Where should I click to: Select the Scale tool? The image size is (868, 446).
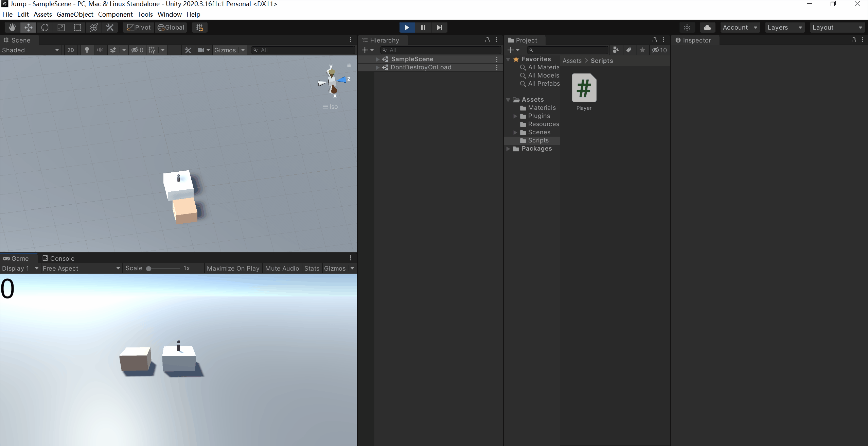click(x=61, y=28)
